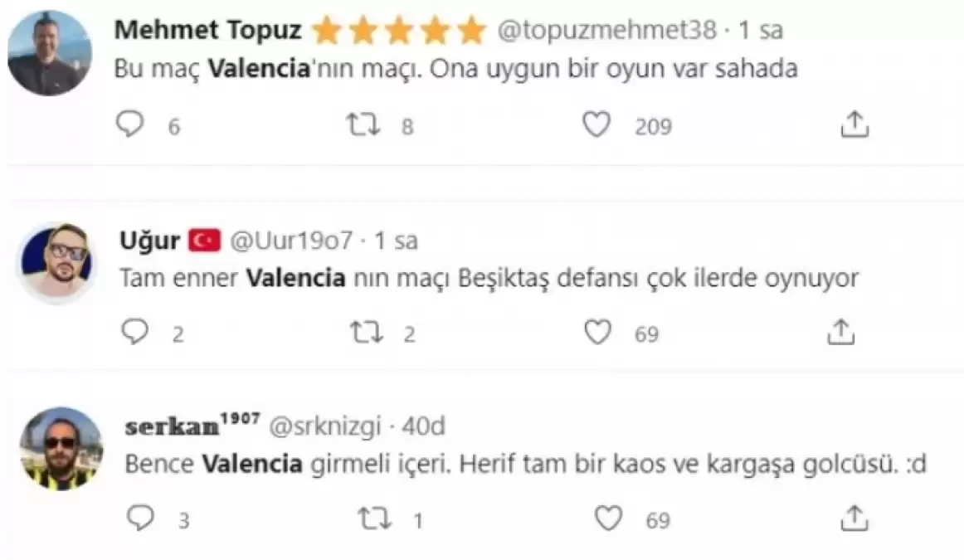Visit the @srknizgi handle

[324, 426]
